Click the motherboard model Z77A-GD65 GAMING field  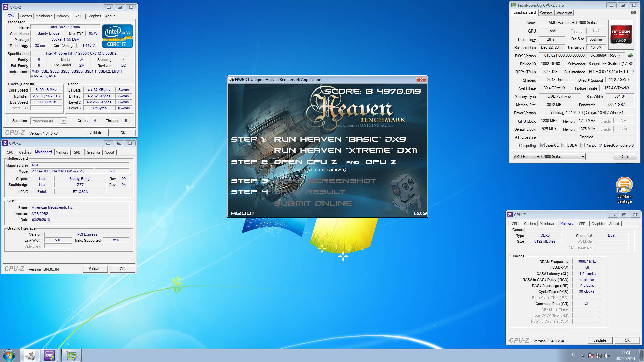pos(62,171)
